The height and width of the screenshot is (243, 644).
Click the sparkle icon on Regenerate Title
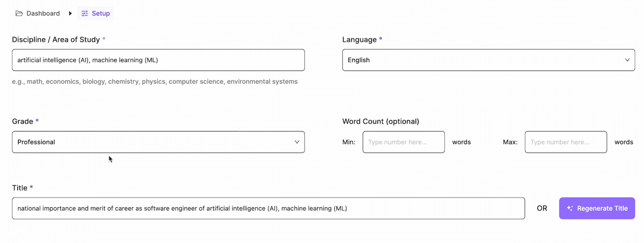(570, 208)
